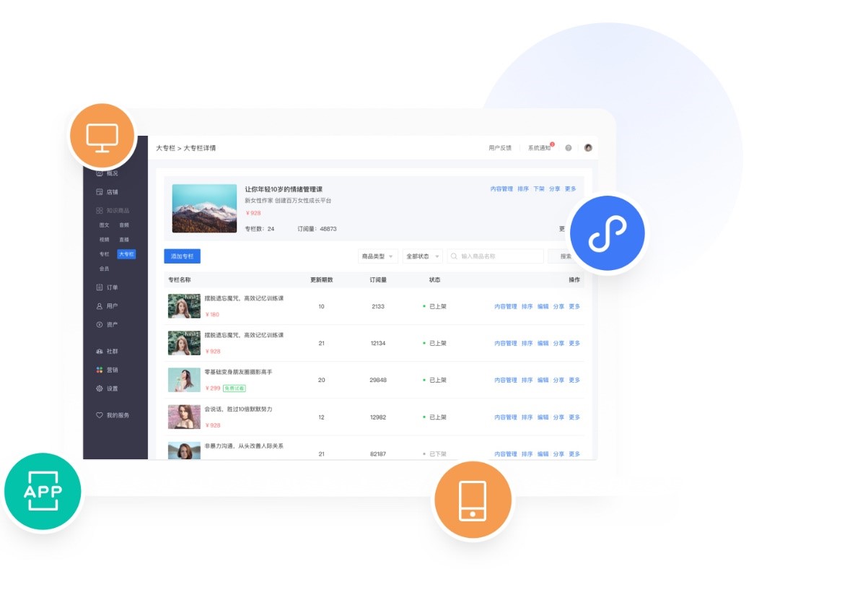868x595 pixels.
Task: Click the blue 添加专栏 button
Action: tap(182, 256)
